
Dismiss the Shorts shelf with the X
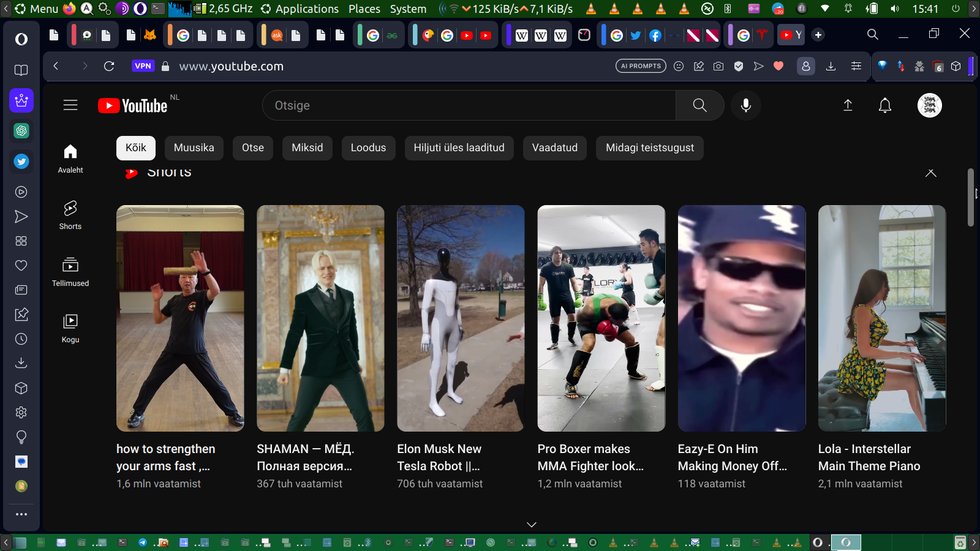(x=930, y=173)
